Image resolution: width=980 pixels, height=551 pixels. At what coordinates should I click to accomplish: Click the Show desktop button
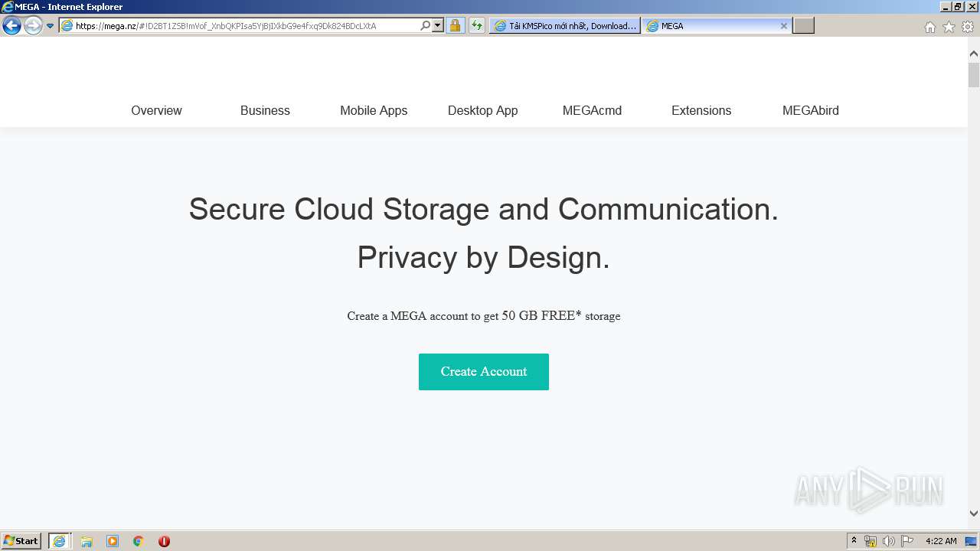(x=972, y=541)
